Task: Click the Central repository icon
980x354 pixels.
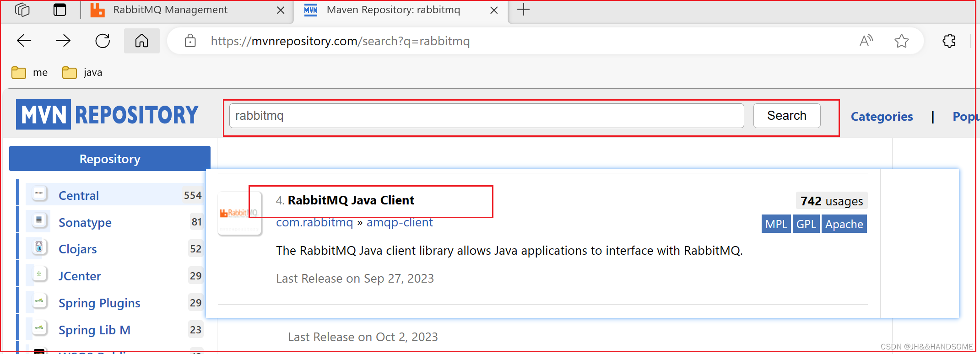Action: [x=39, y=194]
